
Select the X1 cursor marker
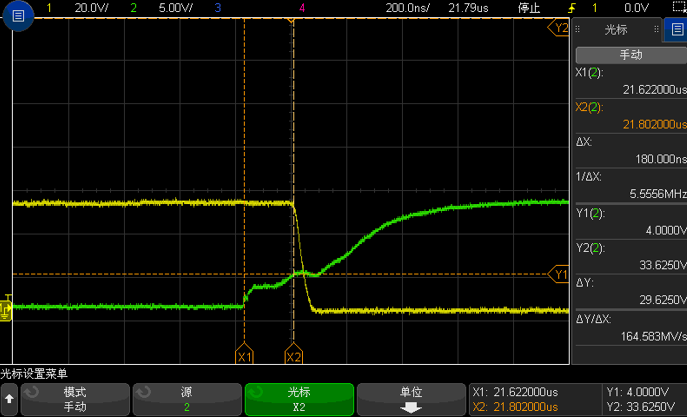(244, 355)
